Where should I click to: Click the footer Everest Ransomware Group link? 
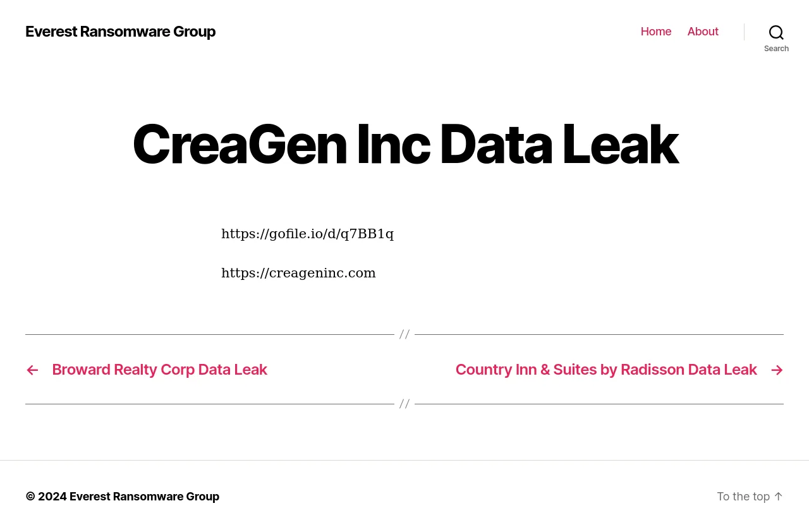pos(144,497)
